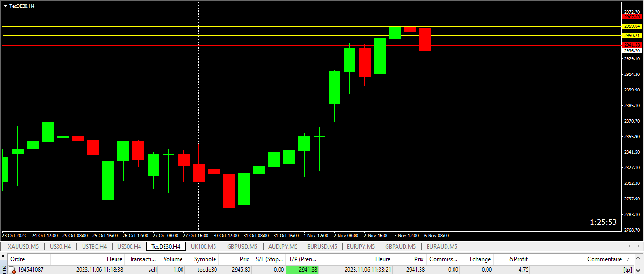The height and width of the screenshot is (274, 644).
Task: Sort by the Transacti... column header
Action: (x=142, y=259)
